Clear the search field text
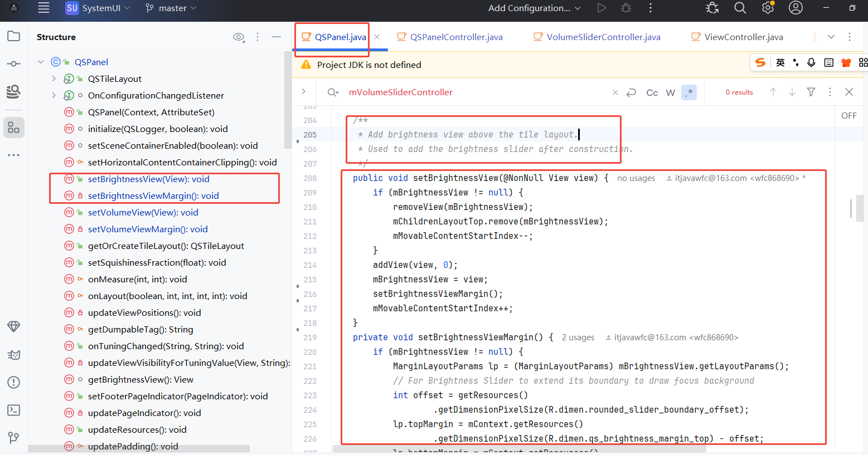Viewport: 868px width, 455px height. click(615, 92)
